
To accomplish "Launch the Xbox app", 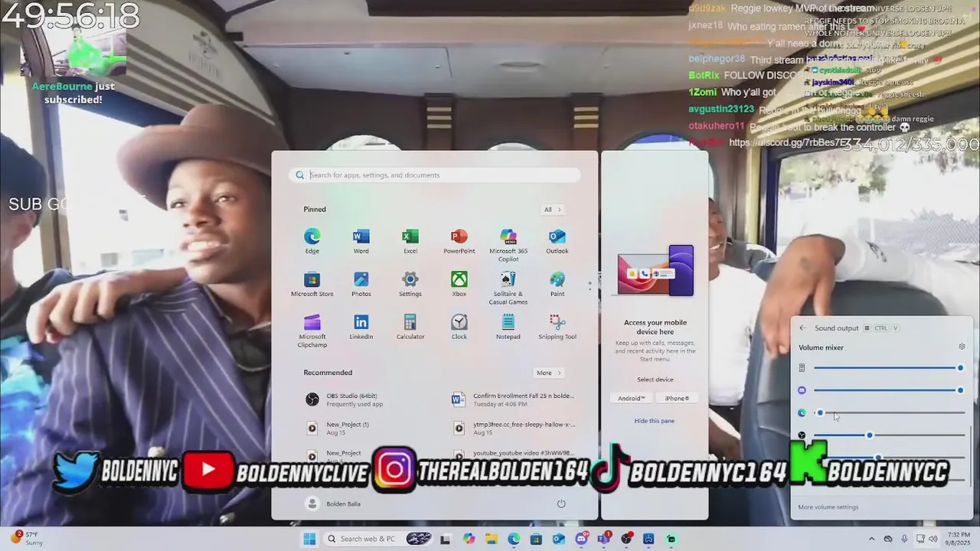I will pyautogui.click(x=459, y=284).
